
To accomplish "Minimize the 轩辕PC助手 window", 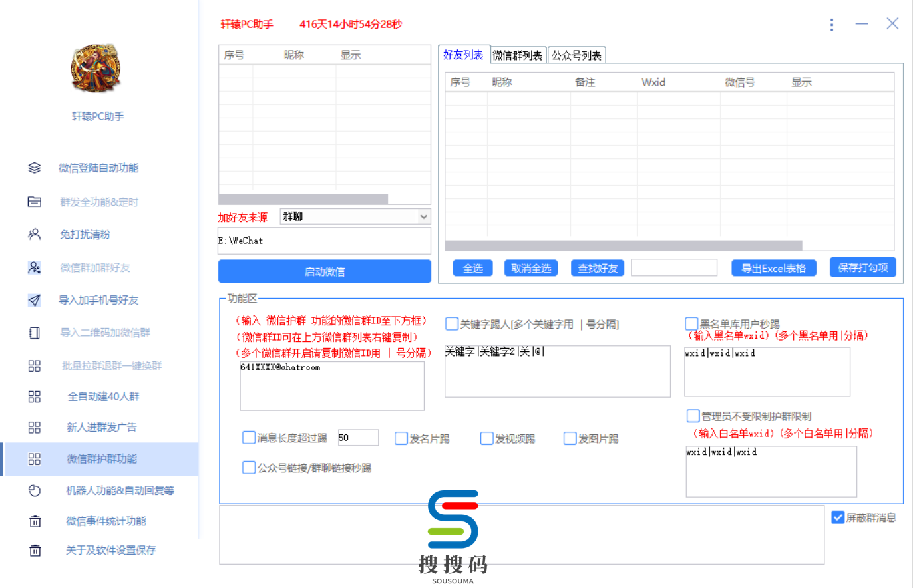I will pyautogui.click(x=862, y=24).
